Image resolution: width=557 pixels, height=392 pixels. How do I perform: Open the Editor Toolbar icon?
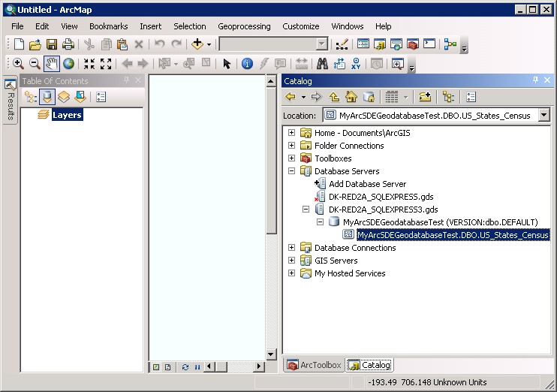(x=342, y=44)
